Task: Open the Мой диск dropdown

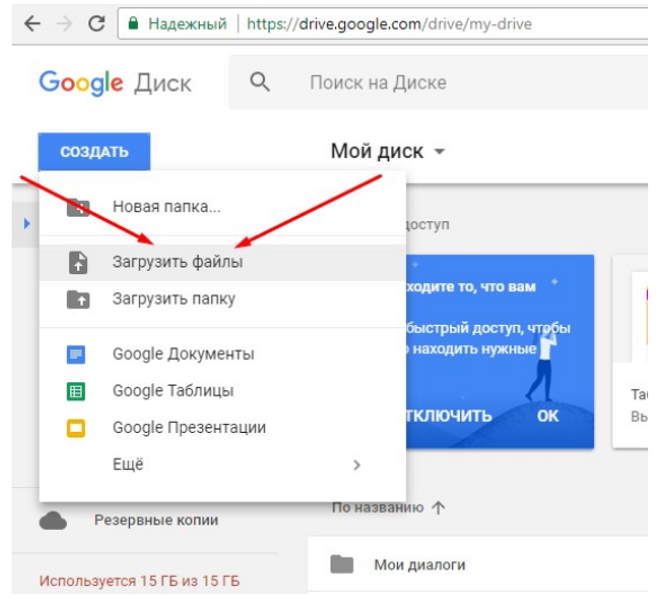Action: tap(388, 151)
